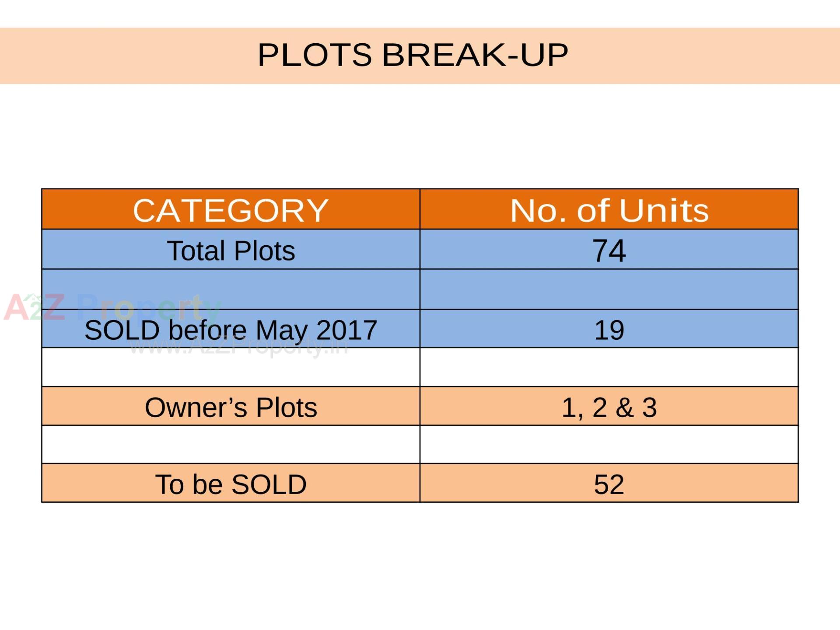Select the PLOTS BREAK-UP title text

coord(413,55)
